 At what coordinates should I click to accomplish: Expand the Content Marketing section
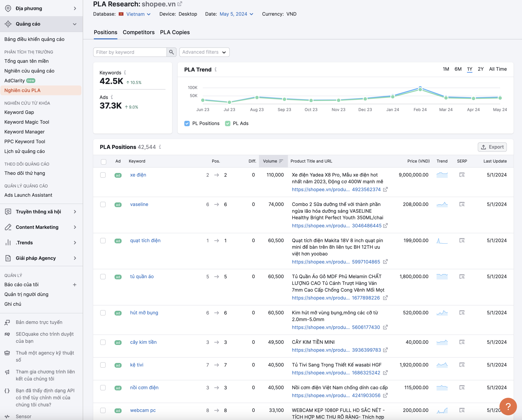click(x=75, y=227)
